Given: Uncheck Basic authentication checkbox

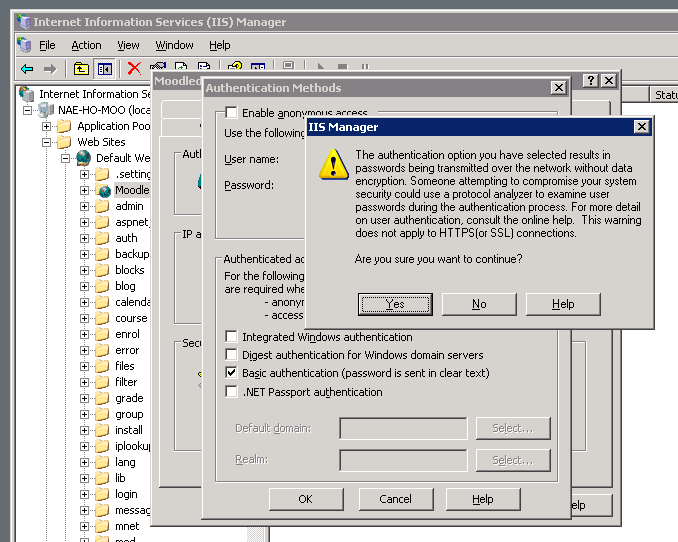Looking at the screenshot, I should (x=232, y=373).
